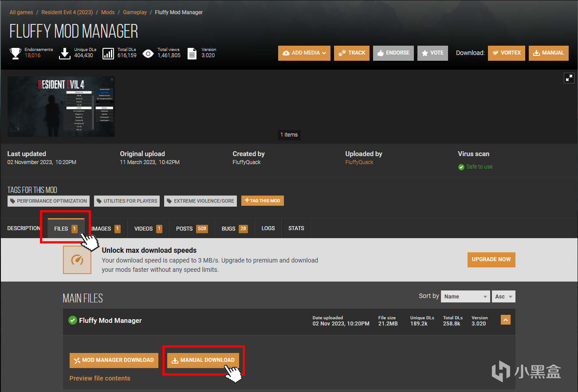The height and width of the screenshot is (392, 578).
Task: Track this mod
Action: (x=352, y=53)
